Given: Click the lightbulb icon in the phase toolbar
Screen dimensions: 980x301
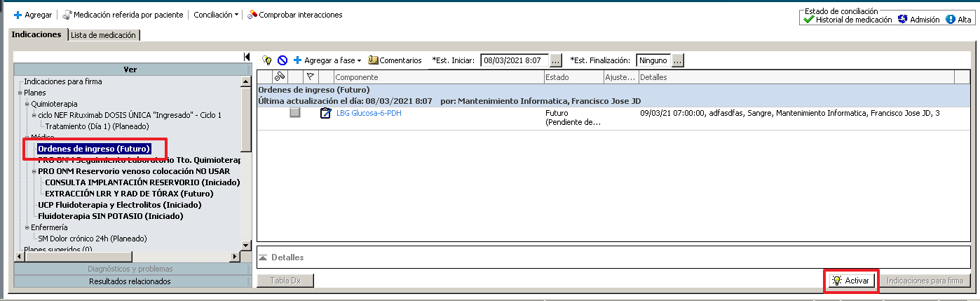Looking at the screenshot, I should pyautogui.click(x=266, y=60).
